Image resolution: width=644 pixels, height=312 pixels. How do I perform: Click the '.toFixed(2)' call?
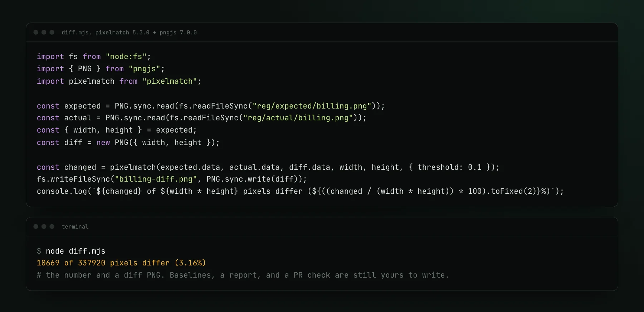pos(512,191)
